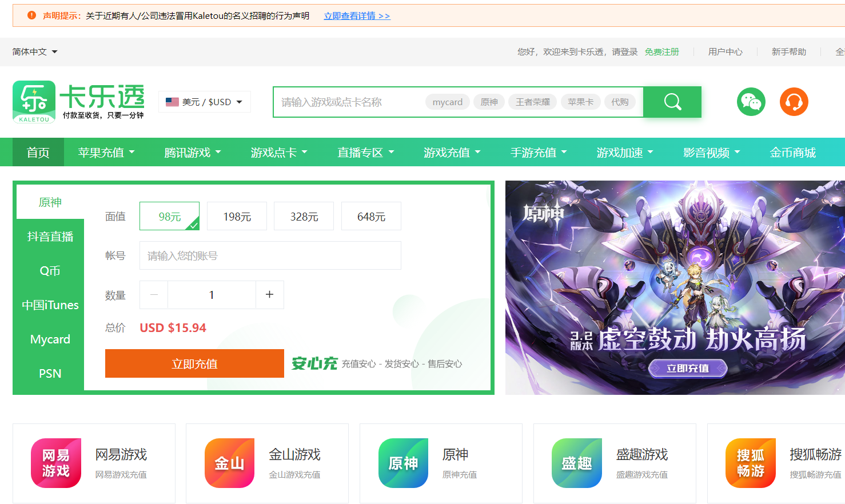
Task: Open the 新手帮助 link
Action: click(789, 52)
